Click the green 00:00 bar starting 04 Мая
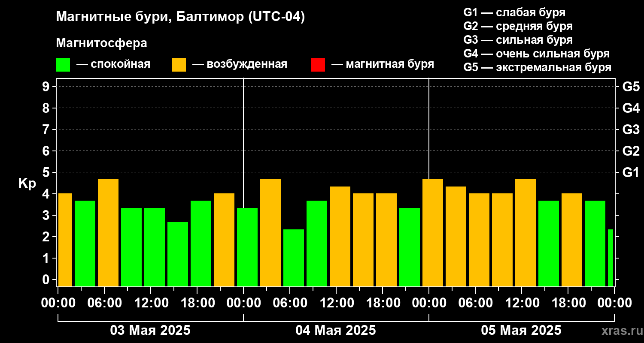The width and height of the screenshot is (644, 343). pyautogui.click(x=247, y=247)
